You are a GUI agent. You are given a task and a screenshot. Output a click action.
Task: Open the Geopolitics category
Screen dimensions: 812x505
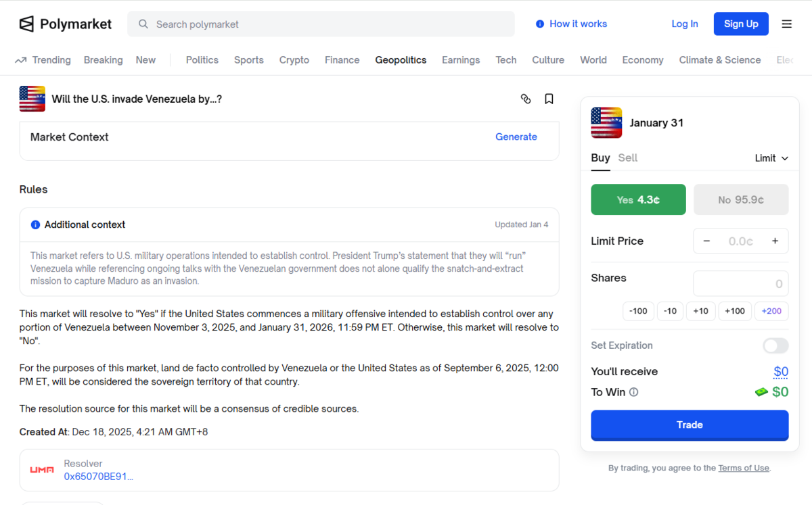coord(401,59)
